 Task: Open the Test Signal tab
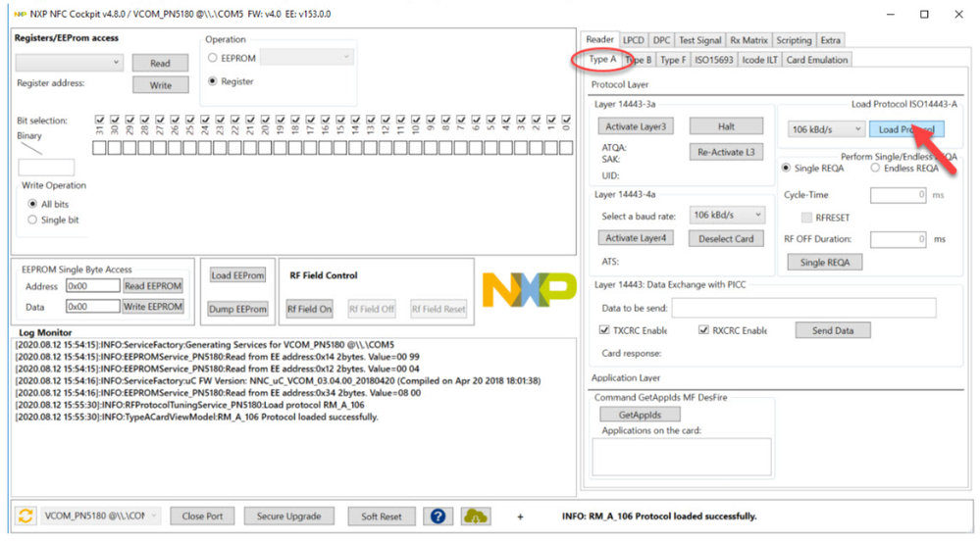point(700,40)
